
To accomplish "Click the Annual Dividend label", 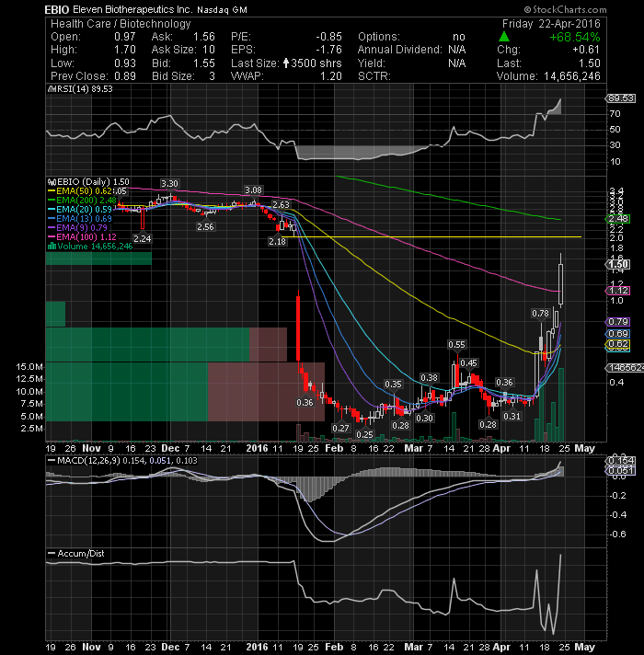I will 399,50.
